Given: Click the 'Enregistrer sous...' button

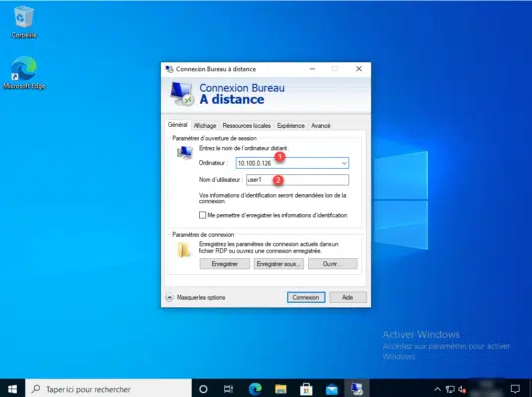Looking at the screenshot, I should pyautogui.click(x=279, y=264).
